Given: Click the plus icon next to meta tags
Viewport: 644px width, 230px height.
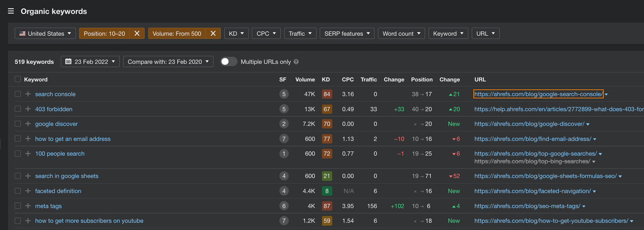Looking at the screenshot, I should pyautogui.click(x=28, y=206).
